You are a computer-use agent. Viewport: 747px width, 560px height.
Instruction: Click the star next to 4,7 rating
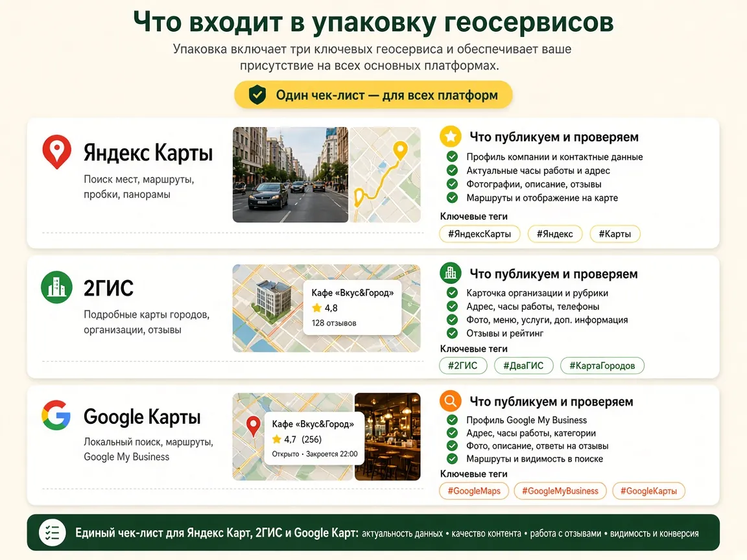(x=277, y=439)
